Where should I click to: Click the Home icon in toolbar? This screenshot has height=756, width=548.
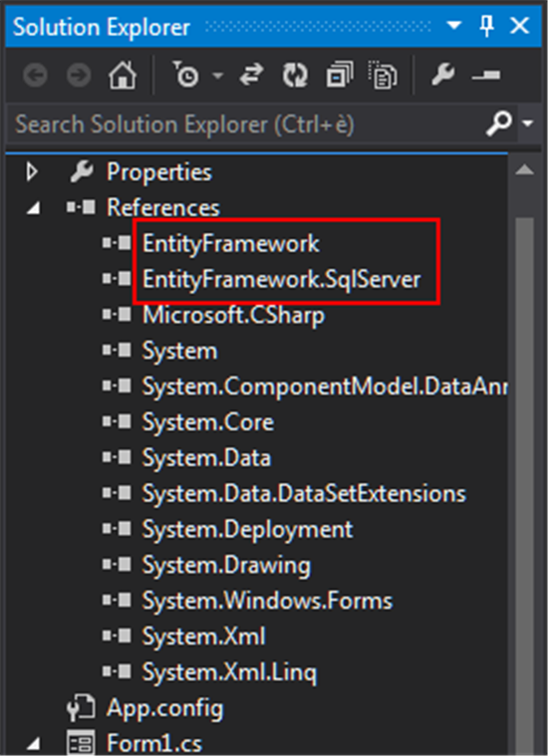pyautogui.click(x=122, y=76)
